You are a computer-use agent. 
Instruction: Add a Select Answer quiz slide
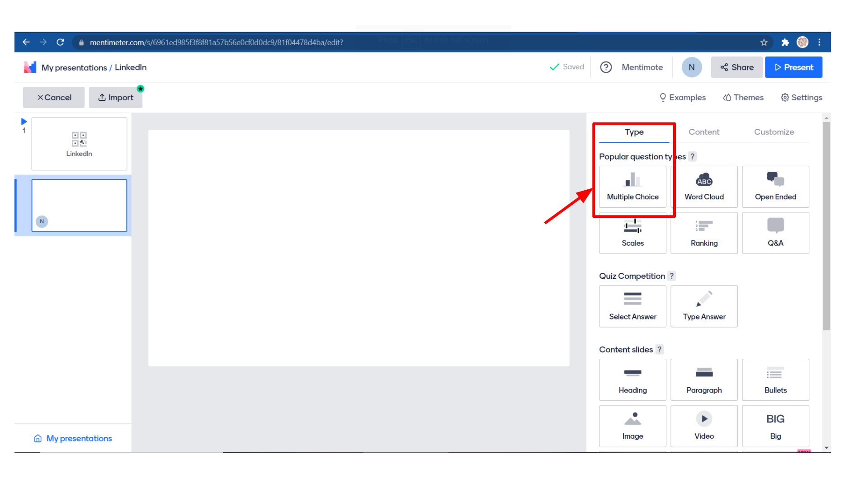632,306
